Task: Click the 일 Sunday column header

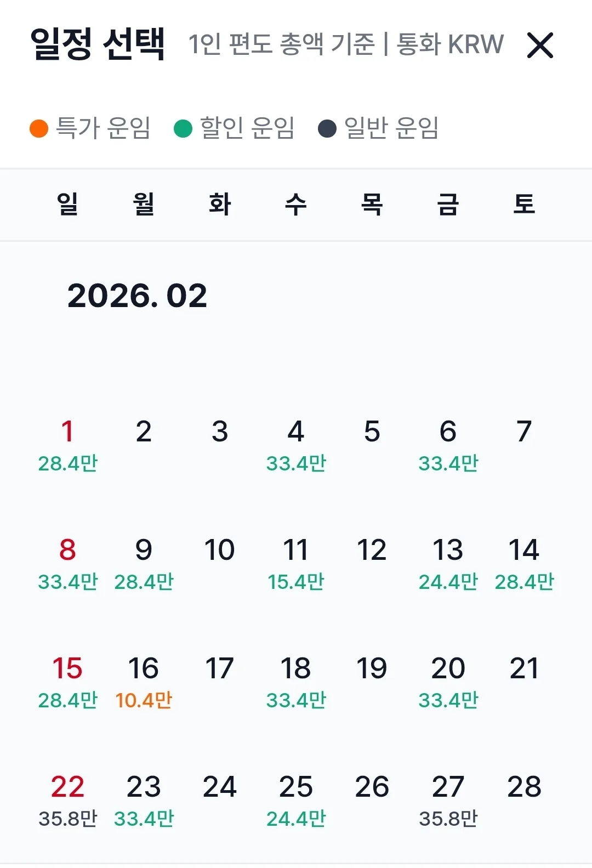Action: click(67, 204)
